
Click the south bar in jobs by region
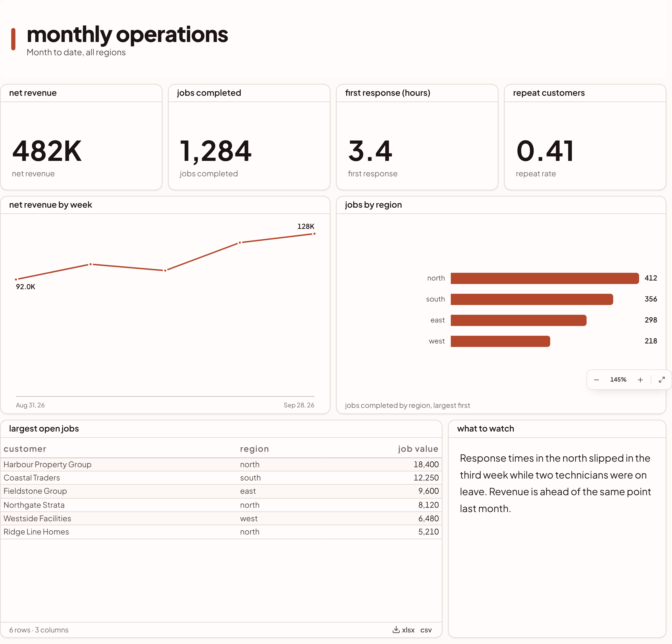532,299
